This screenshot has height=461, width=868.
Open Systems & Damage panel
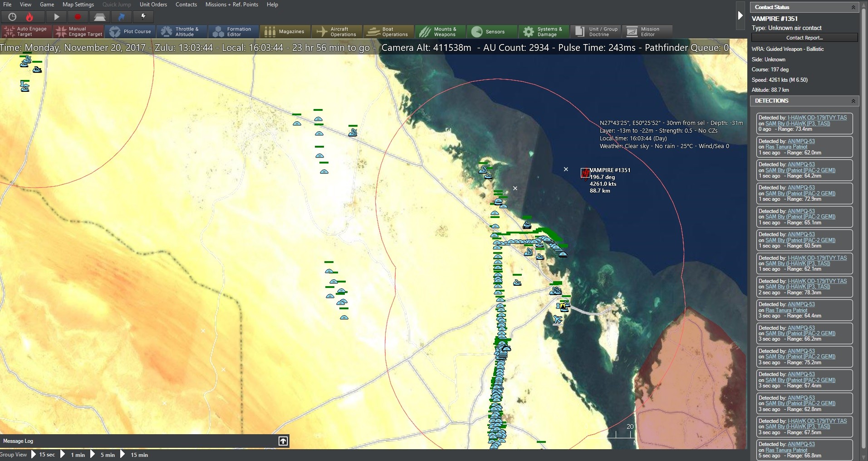tap(543, 31)
